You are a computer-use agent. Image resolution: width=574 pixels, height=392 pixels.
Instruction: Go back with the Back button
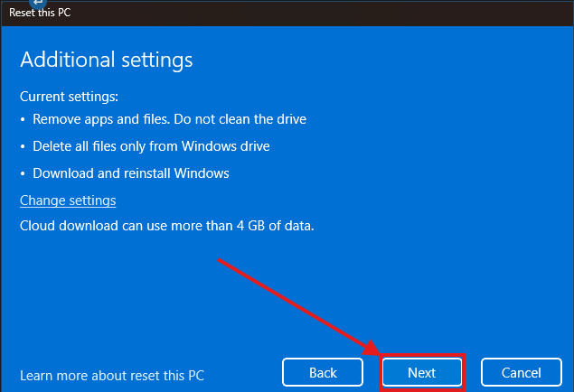323,372
